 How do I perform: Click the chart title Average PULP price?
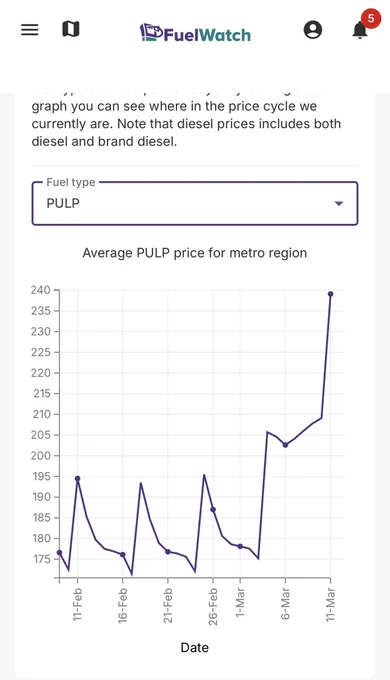pyautogui.click(x=195, y=253)
